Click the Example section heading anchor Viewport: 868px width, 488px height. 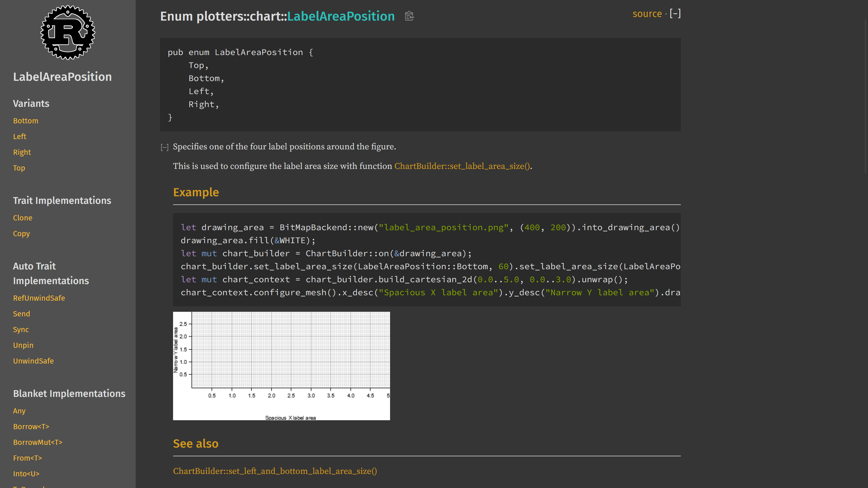[196, 192]
